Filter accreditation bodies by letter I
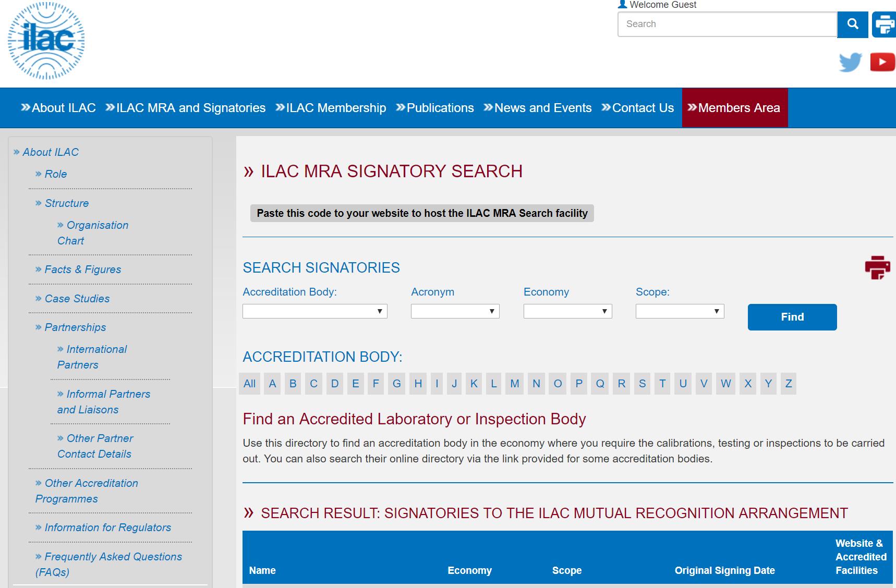The width and height of the screenshot is (896, 588). point(437,384)
